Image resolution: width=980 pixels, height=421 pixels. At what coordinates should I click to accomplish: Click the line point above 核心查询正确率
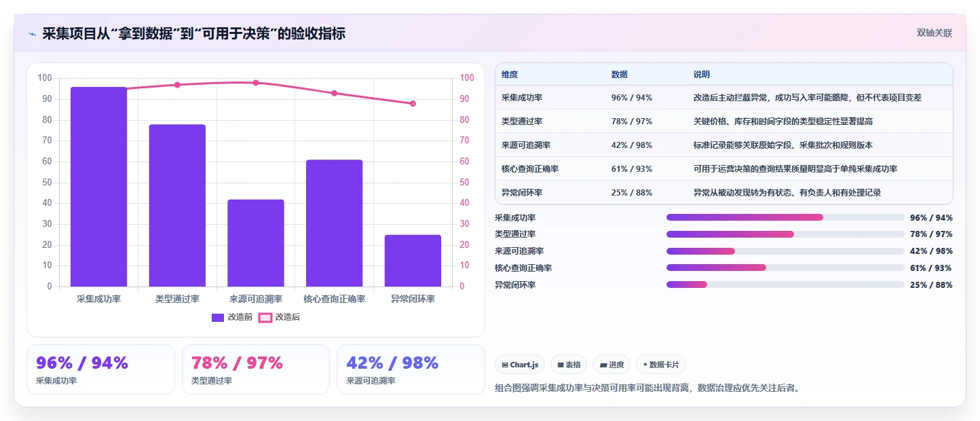[x=334, y=93]
